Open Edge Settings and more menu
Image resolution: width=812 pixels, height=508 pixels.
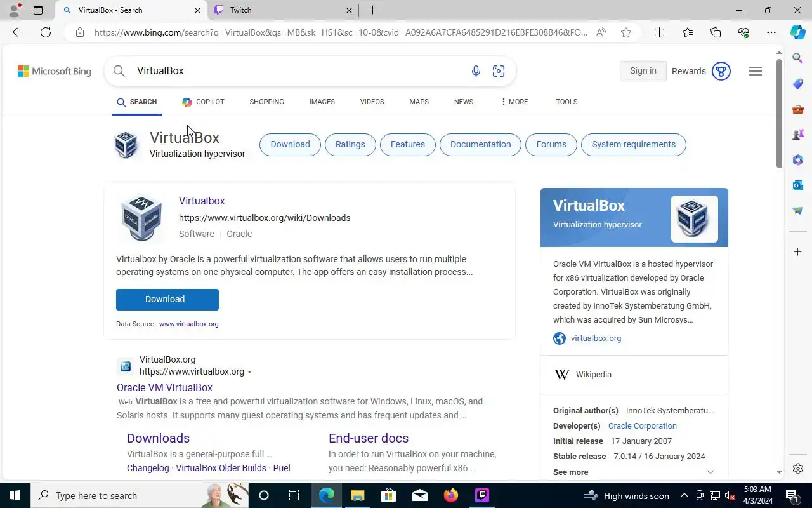[771, 32]
